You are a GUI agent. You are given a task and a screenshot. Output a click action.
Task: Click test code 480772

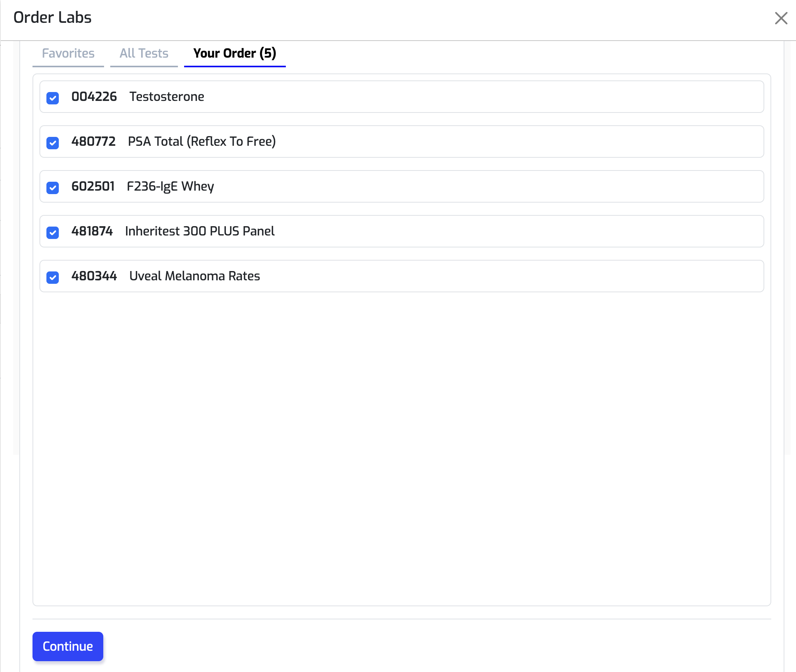tap(93, 142)
